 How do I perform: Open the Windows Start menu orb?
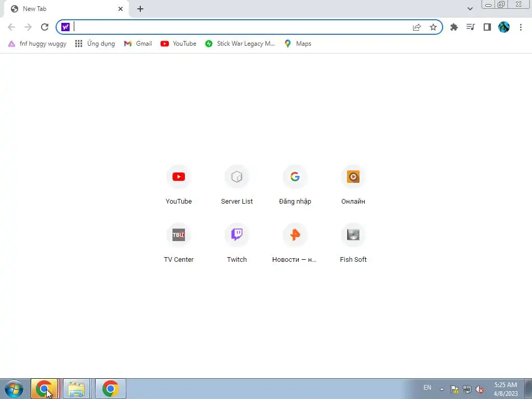pyautogui.click(x=14, y=389)
